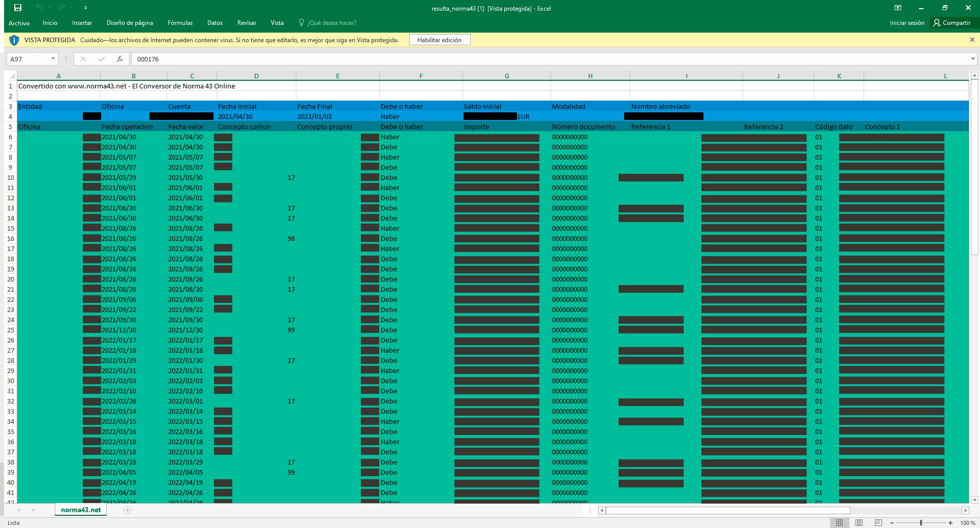Click the horizontal scrollbar left arrow
Viewport: 980px width, 528px height.
click(602, 510)
